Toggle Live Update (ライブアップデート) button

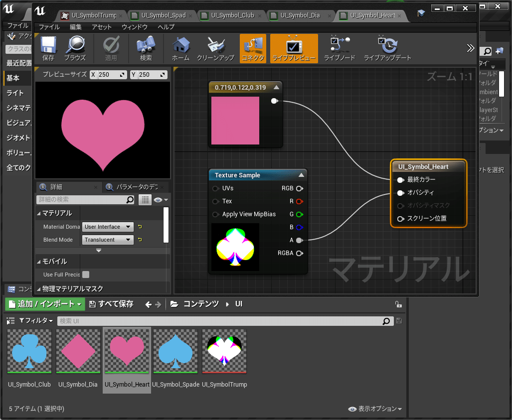pos(387,48)
